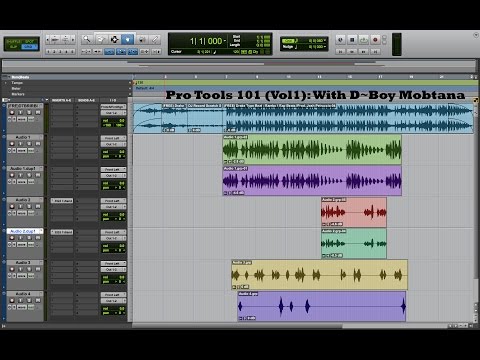Select the yellow Audio 3 clip

[319, 275]
